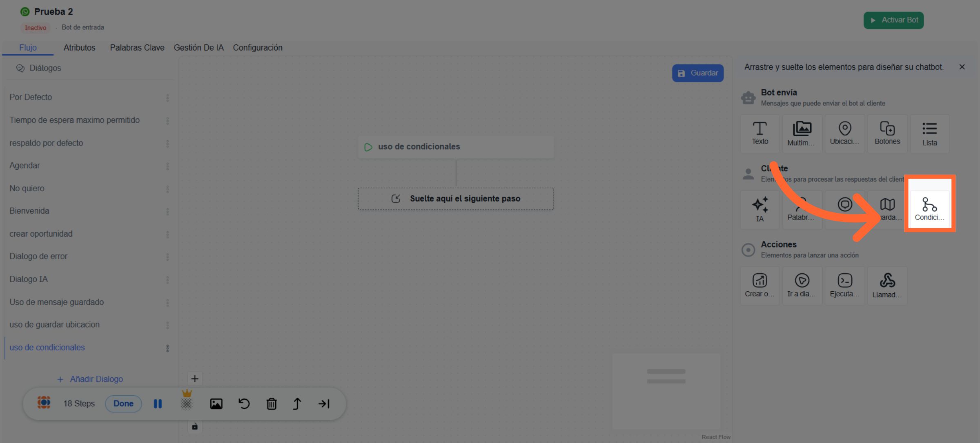Toggle the canvas lock icon
This screenshot has width=980, height=443.
tap(195, 426)
